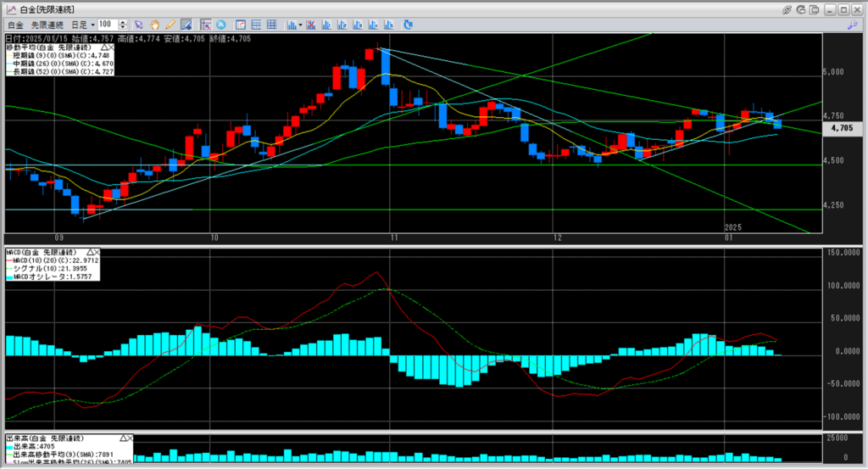The height and width of the screenshot is (469, 868).
Task: Activate the hand pan tool
Action: tap(155, 25)
